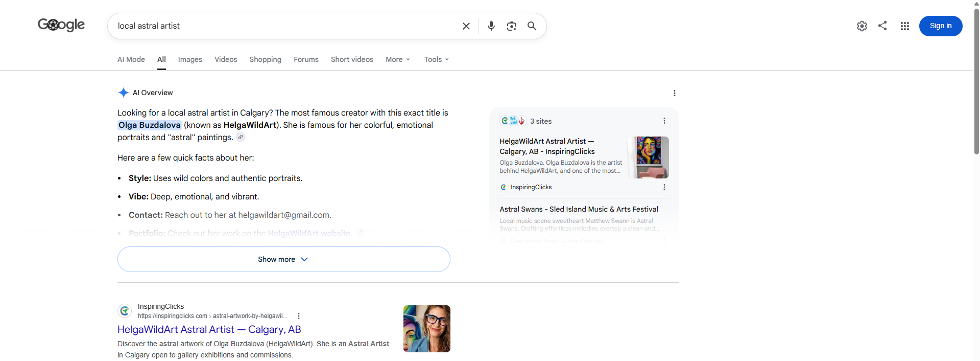
Task: Open HelgaWildArt Astral Artist — Calgary result
Action: click(209, 330)
